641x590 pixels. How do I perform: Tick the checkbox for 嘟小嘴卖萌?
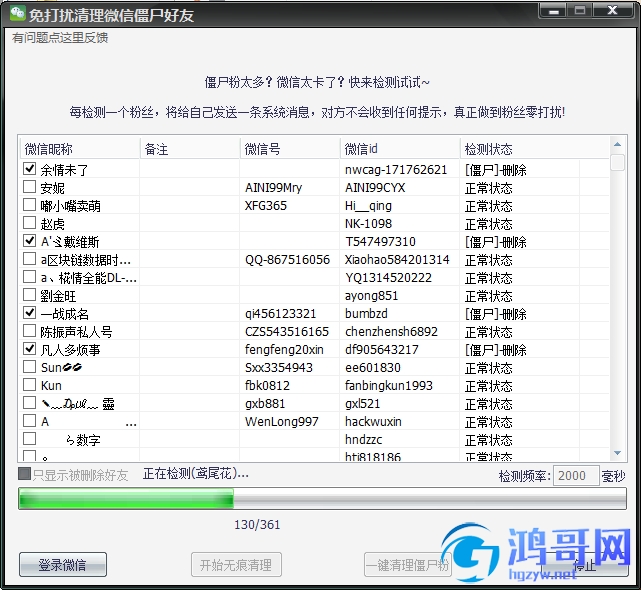29,204
